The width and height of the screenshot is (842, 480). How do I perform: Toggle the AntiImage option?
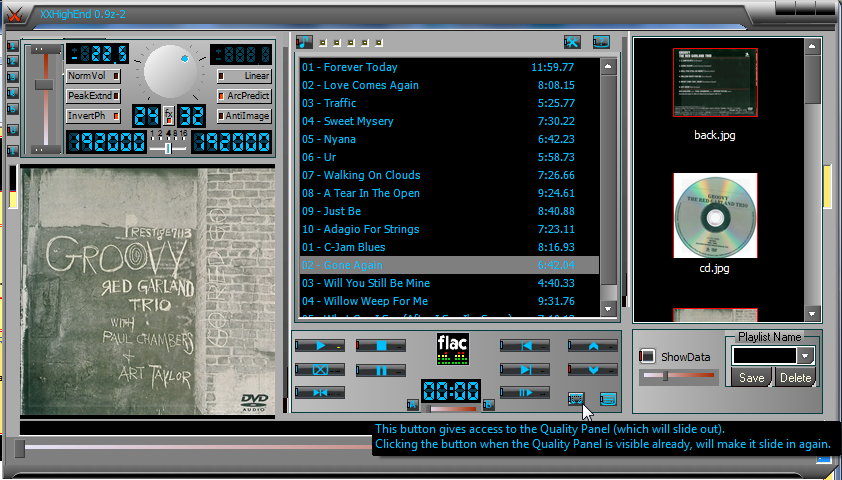pyautogui.click(x=244, y=115)
